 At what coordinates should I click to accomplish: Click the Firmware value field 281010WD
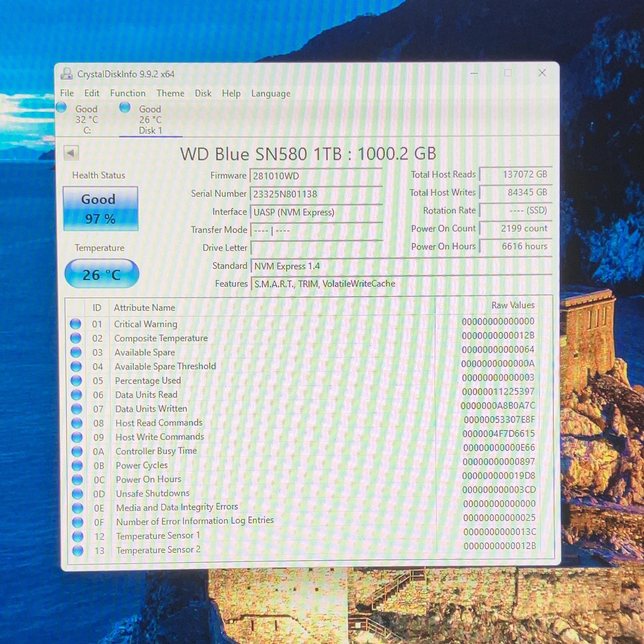click(x=316, y=175)
